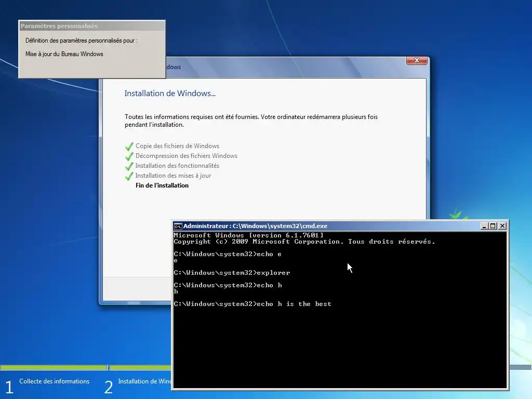The height and width of the screenshot is (399, 532).
Task: Click the checkmark beside Installation des mises à jour
Action: point(129,176)
